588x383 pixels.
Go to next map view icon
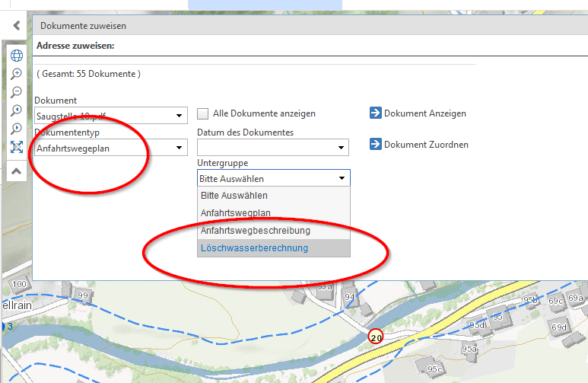[16, 129]
